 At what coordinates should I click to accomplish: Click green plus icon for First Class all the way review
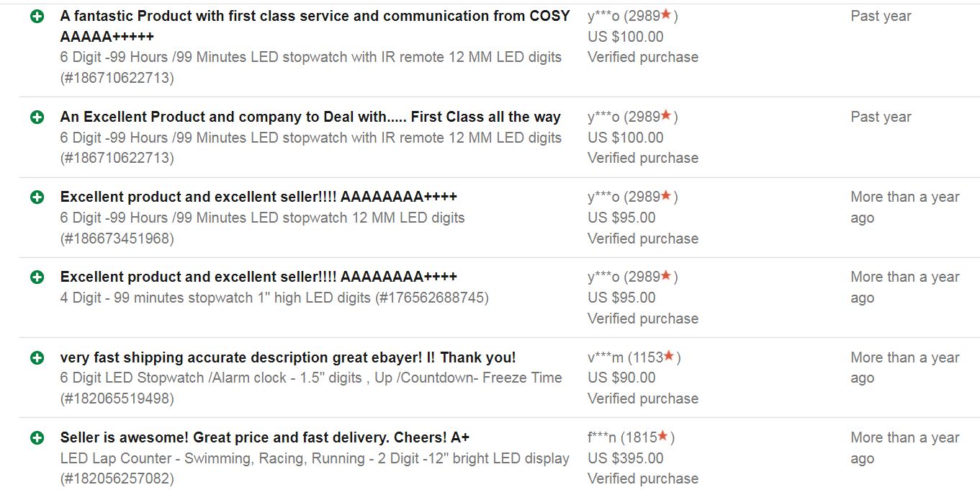tap(37, 117)
